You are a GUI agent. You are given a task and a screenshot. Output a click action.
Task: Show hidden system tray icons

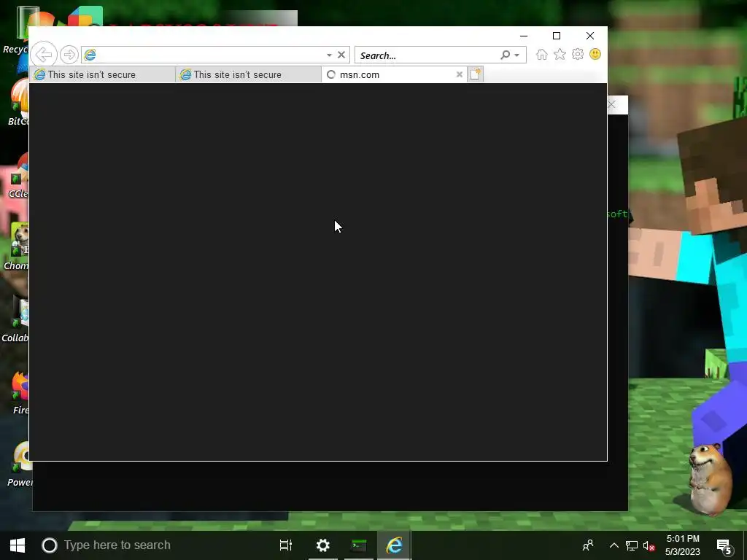(614, 545)
